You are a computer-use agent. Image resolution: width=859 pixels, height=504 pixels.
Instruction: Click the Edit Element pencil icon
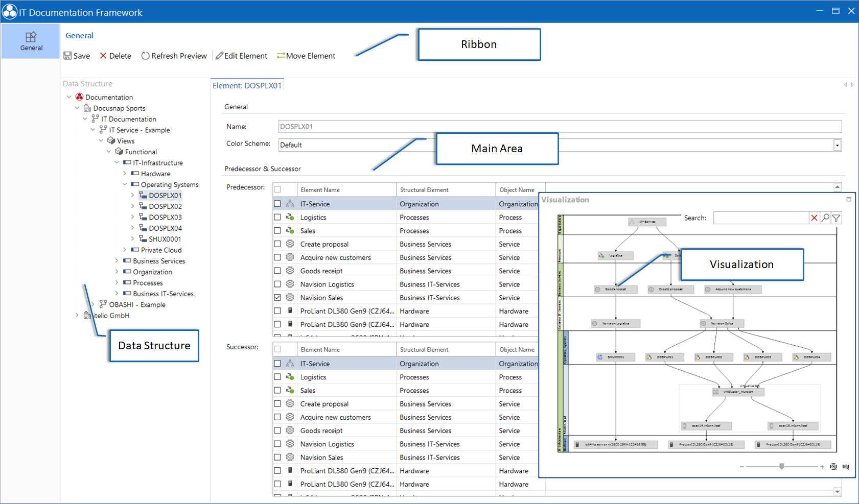click(x=219, y=56)
